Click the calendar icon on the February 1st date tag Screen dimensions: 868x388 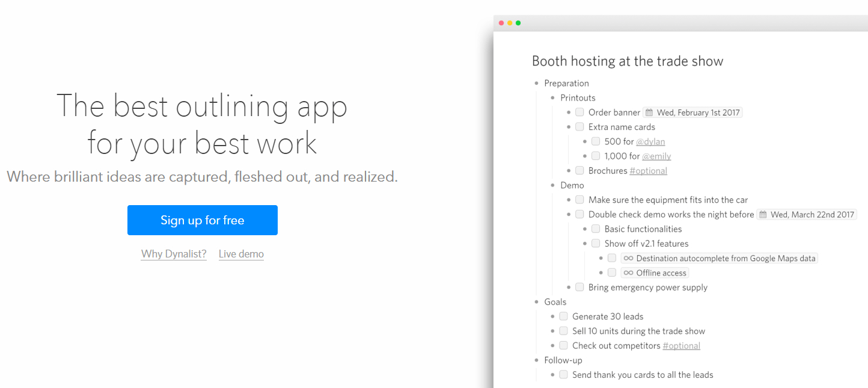(650, 112)
